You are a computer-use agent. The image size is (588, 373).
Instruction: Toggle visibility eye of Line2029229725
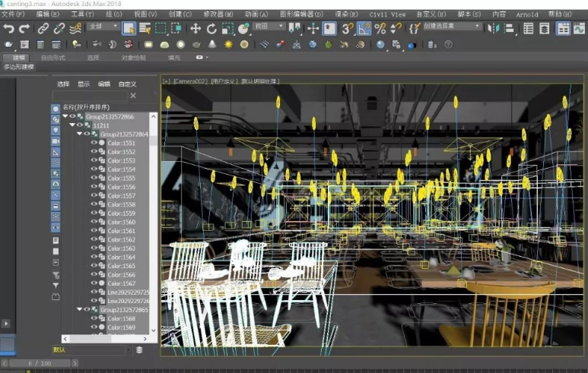(94, 292)
